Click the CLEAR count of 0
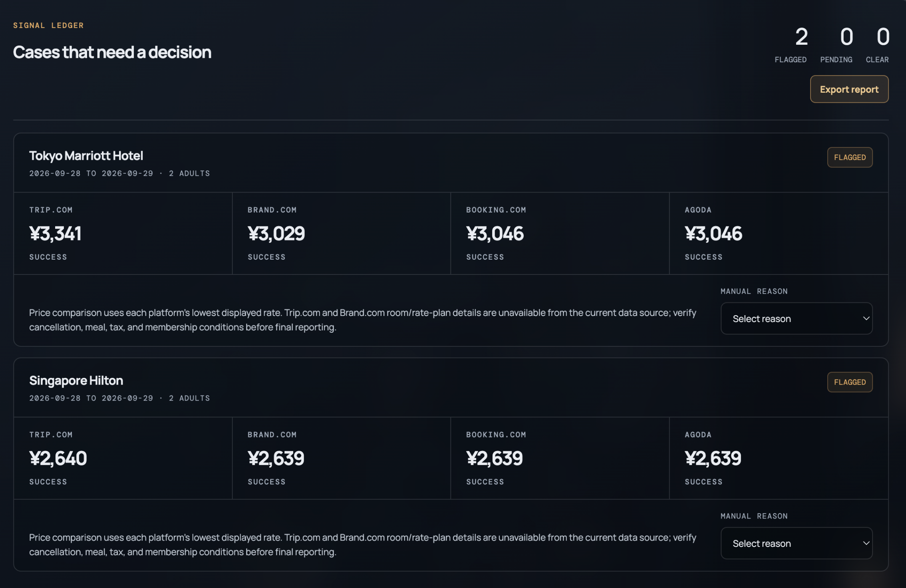This screenshot has width=906, height=588. 883,37
